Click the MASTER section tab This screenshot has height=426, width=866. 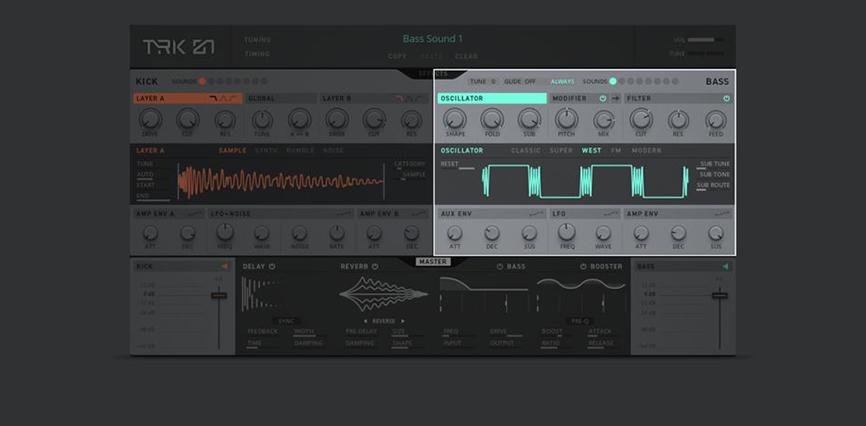433,262
